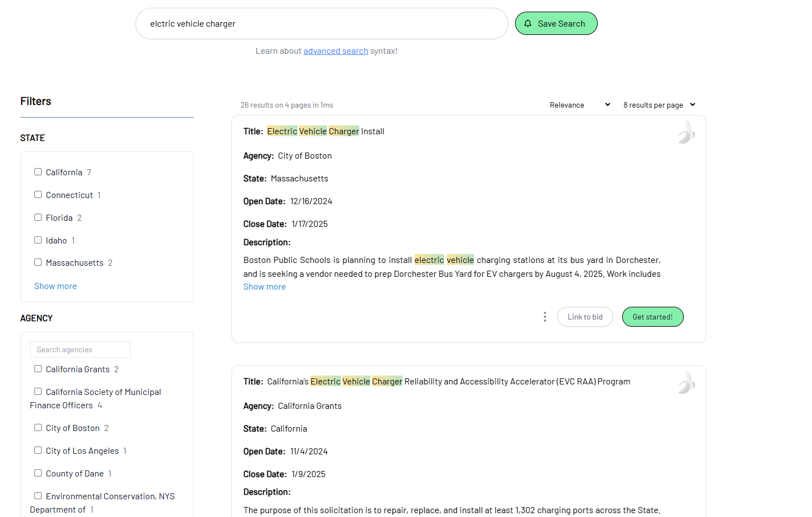Click Open Date 11/4/2024 text
Screen dimensions: 812x517
(285, 452)
